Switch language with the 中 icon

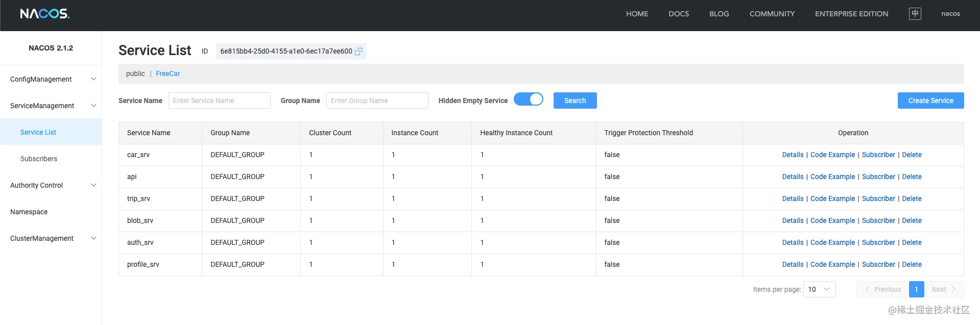[915, 14]
